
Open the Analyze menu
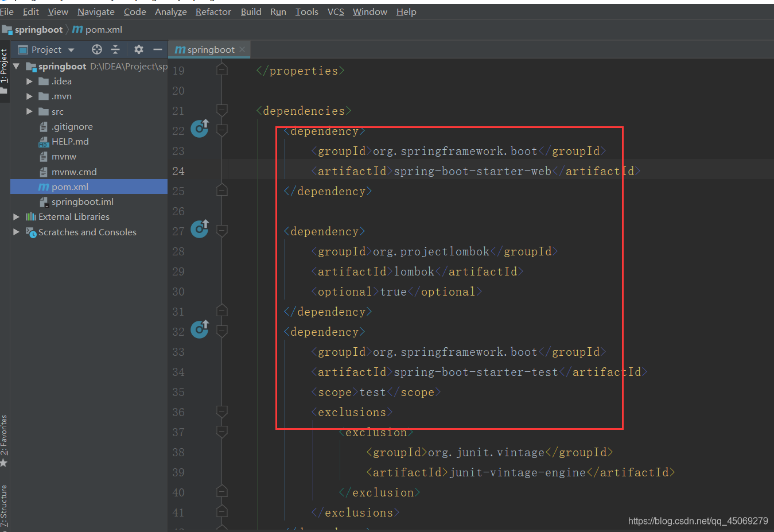pyautogui.click(x=171, y=11)
